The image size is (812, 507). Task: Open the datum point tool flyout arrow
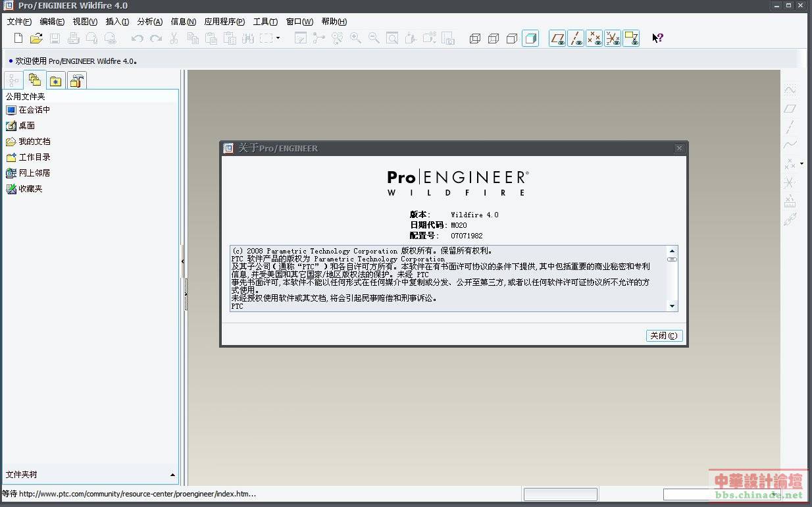[801, 163]
